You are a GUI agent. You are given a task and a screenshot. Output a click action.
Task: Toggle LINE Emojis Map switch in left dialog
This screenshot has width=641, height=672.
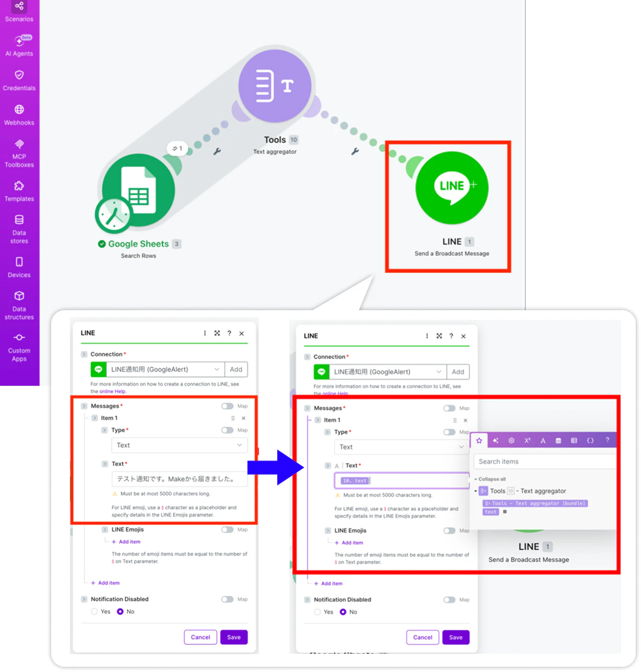227,529
